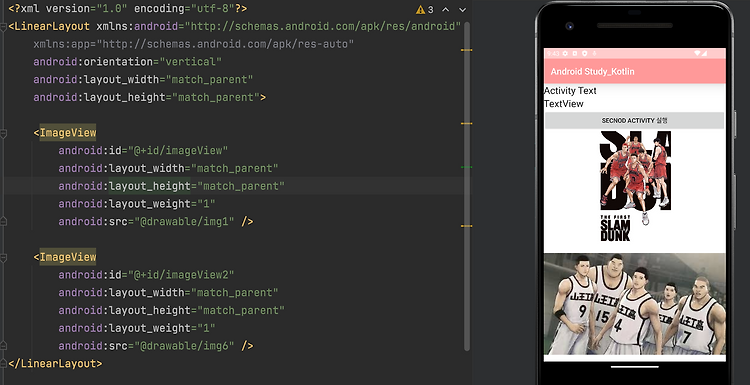Tap the Android Study_Kotlin app bar title
Screen dimensions: 750x385
(592, 72)
